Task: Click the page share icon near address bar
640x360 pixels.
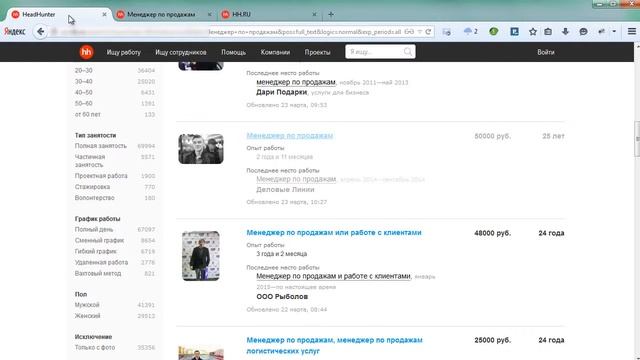Action: click(447, 31)
